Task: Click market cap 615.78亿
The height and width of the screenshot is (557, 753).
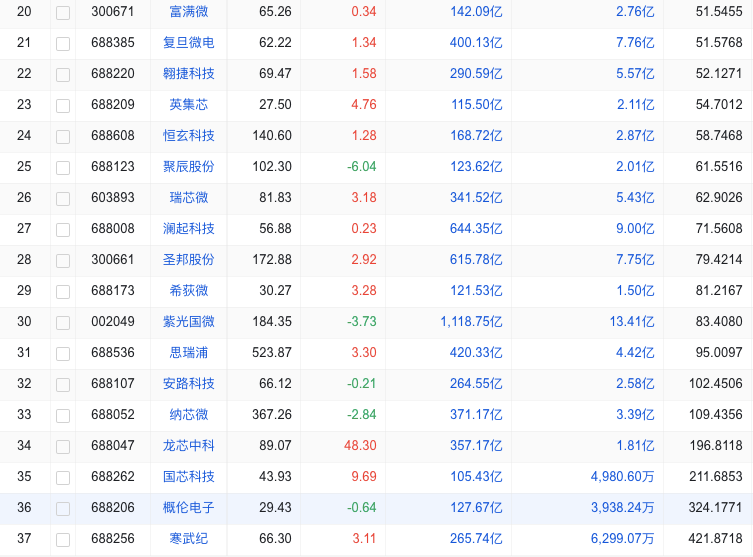Action: 476,259
